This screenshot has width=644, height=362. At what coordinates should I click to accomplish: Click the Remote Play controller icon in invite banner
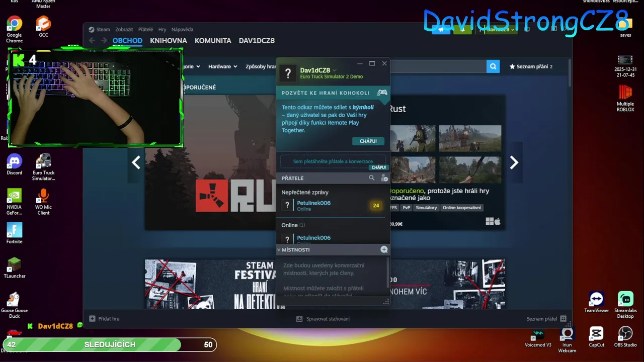(x=382, y=93)
